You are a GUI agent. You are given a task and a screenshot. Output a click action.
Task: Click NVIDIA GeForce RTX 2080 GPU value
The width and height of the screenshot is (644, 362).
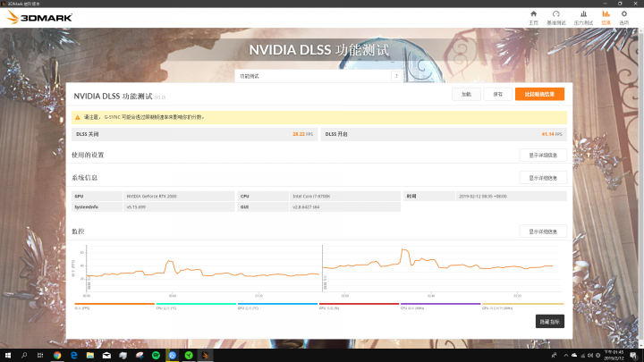tap(151, 196)
